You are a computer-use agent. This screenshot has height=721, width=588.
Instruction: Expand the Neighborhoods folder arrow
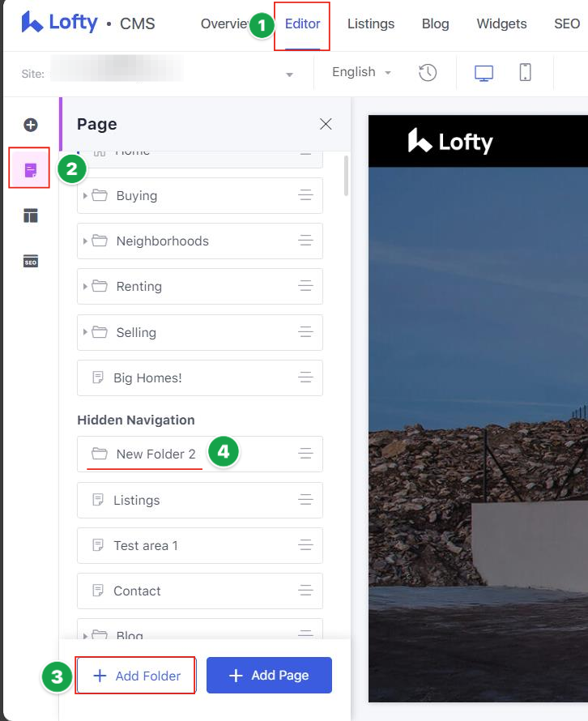[x=85, y=241]
